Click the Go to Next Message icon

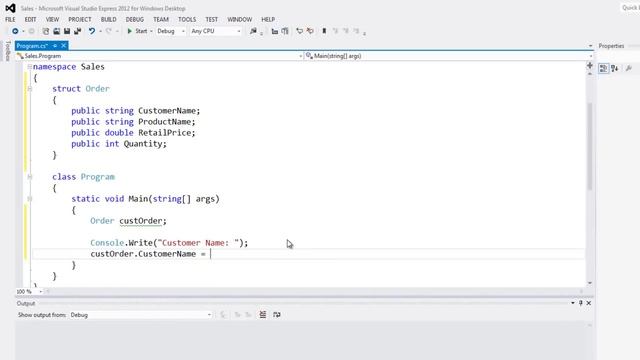coord(248,315)
